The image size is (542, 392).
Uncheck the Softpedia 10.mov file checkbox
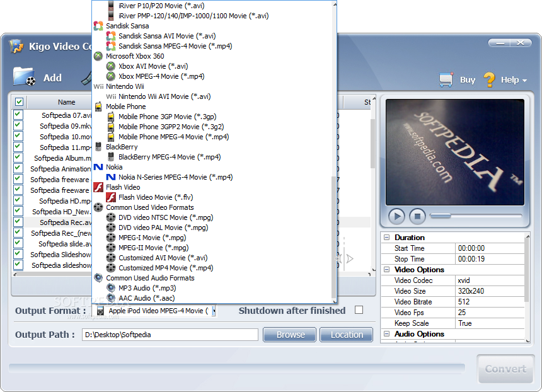point(18,136)
